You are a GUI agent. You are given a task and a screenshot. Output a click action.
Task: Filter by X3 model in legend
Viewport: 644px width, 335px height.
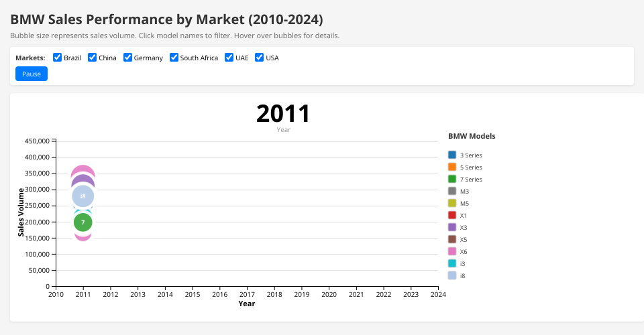464,228
